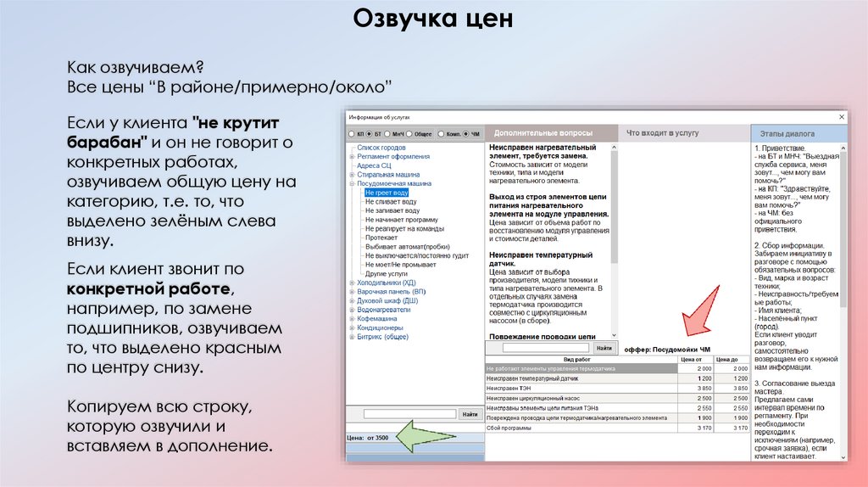Select row Неисправен ТЭН

[x=617, y=389]
